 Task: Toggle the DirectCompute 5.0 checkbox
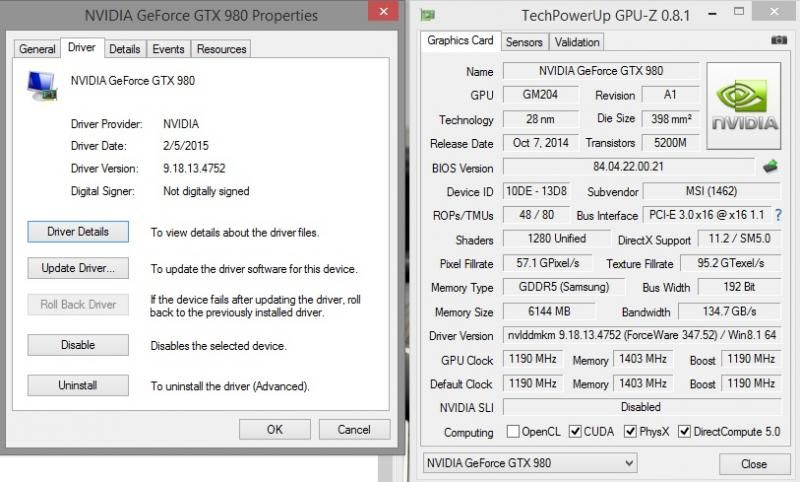pyautogui.click(x=684, y=432)
